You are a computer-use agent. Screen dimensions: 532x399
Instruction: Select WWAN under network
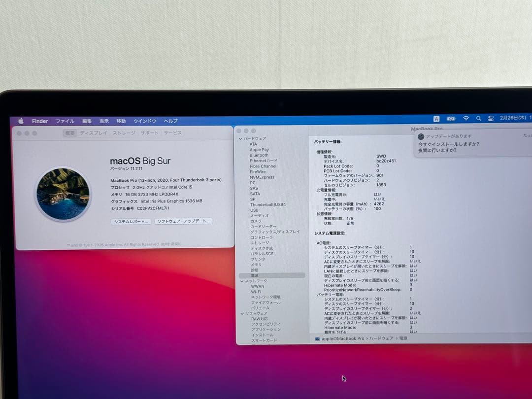[x=258, y=286]
